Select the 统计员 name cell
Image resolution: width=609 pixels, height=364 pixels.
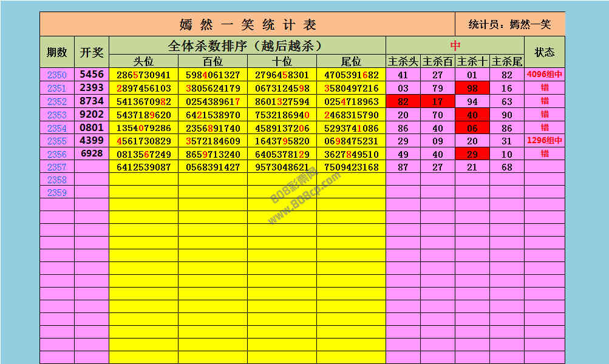[x=510, y=25]
